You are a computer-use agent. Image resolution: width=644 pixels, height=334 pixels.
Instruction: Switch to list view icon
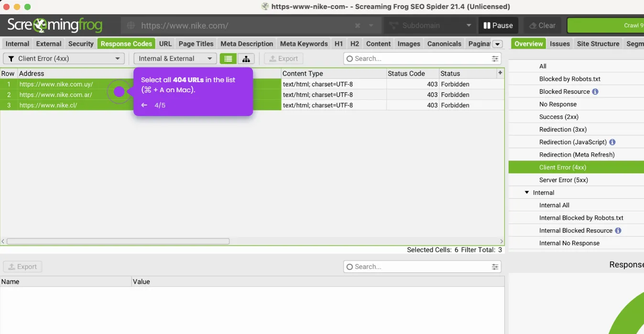(228, 58)
